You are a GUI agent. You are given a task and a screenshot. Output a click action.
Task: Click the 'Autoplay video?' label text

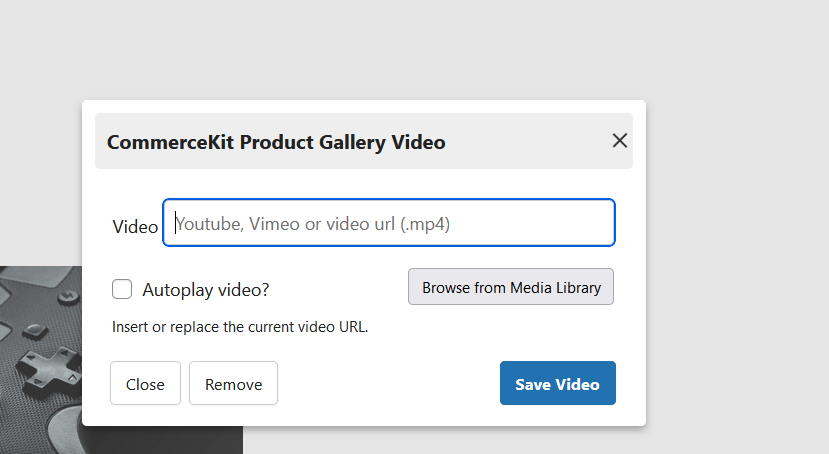206,290
